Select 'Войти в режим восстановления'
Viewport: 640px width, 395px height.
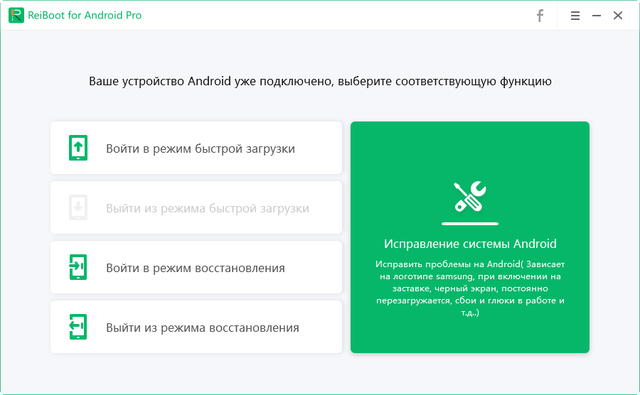coord(196,267)
